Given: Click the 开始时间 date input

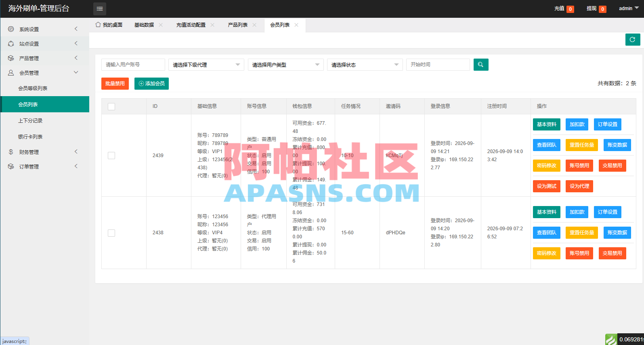Looking at the screenshot, I should pyautogui.click(x=438, y=65).
